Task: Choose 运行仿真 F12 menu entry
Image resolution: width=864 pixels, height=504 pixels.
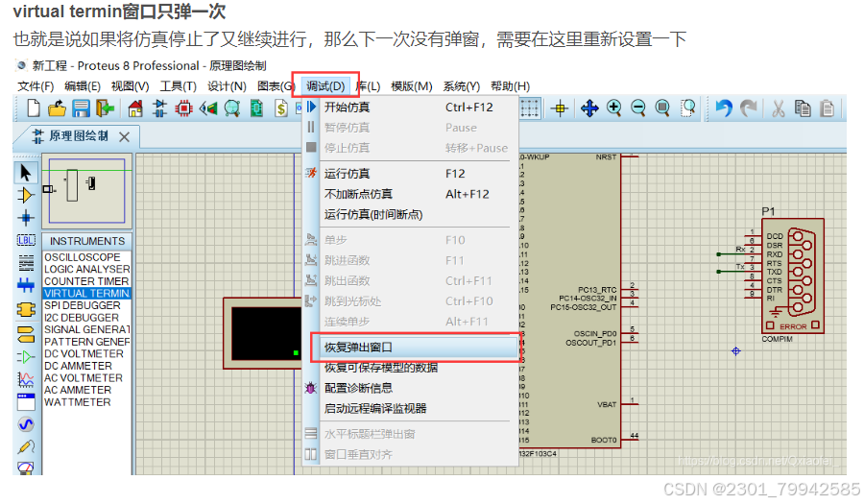Action: (411, 174)
